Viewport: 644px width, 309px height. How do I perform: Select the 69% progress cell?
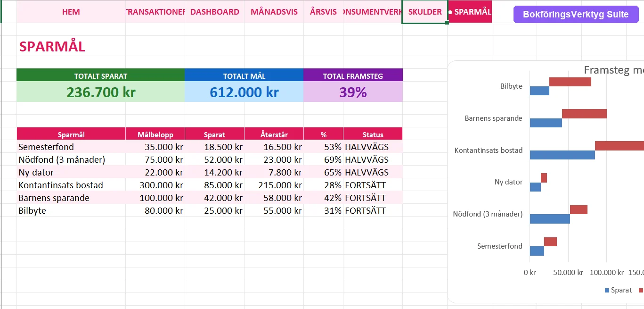(x=323, y=159)
